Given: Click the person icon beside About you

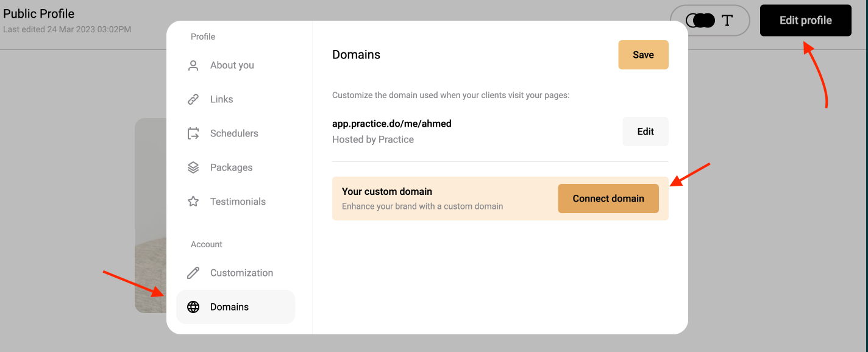Looking at the screenshot, I should tap(193, 65).
